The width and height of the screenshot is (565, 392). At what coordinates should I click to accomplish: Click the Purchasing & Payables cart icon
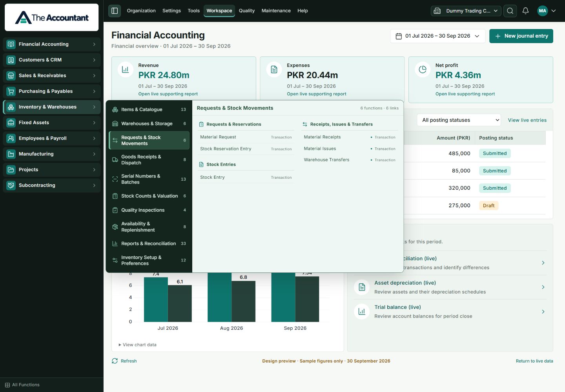click(x=11, y=91)
